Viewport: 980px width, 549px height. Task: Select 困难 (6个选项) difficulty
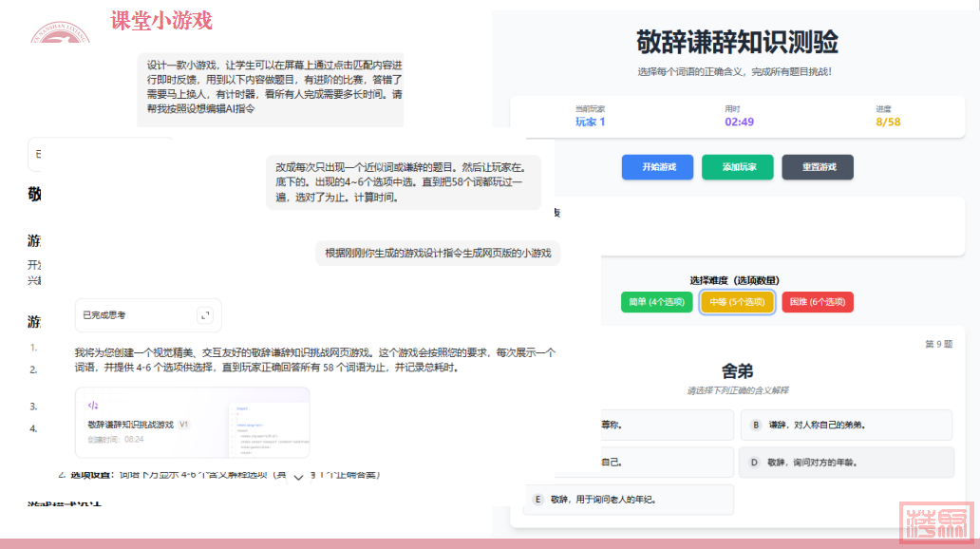[x=817, y=302]
